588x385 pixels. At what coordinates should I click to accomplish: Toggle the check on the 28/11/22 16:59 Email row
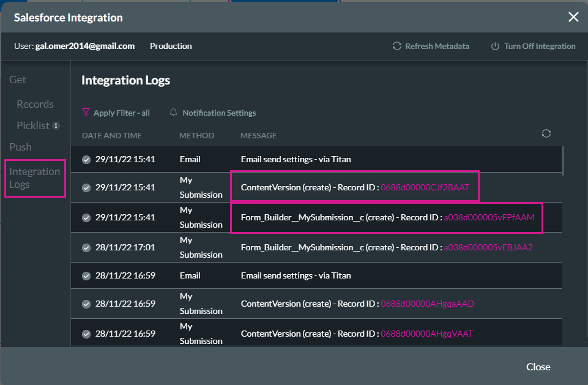tap(87, 275)
